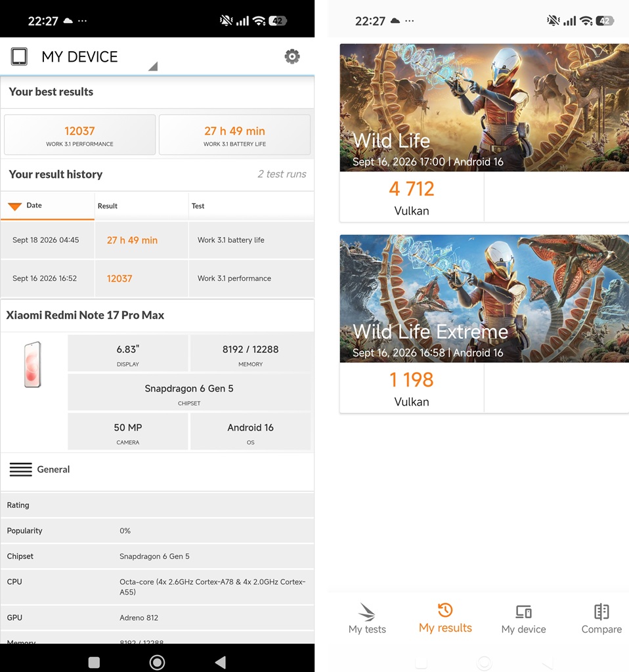Viewport: 629px width, 672px height.
Task: Tap the General section hamburger icon
Action: coord(20,469)
